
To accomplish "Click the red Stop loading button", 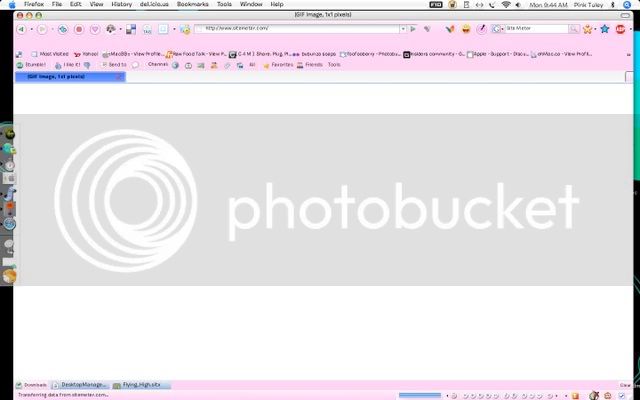I will click(x=79, y=29).
